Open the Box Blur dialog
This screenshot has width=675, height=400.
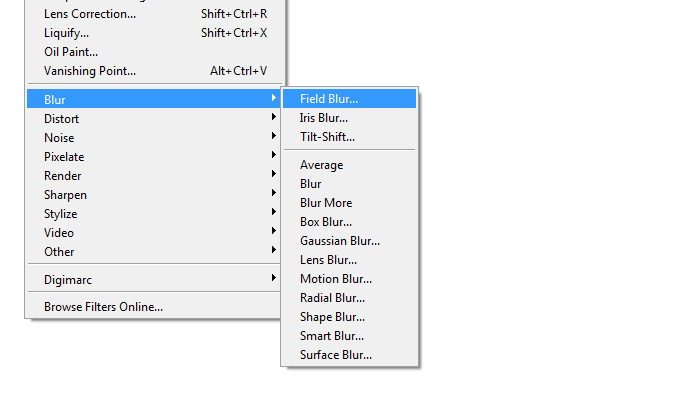326,222
